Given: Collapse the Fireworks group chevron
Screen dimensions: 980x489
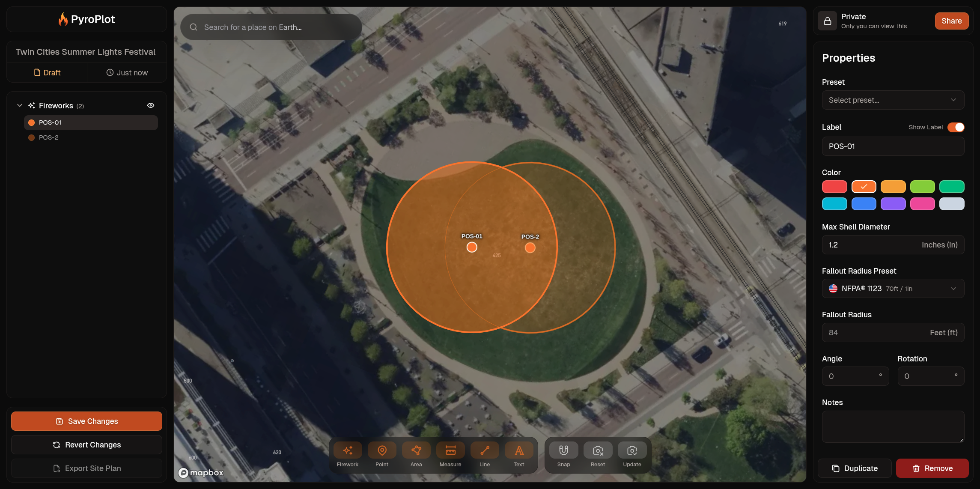Looking at the screenshot, I should point(19,105).
